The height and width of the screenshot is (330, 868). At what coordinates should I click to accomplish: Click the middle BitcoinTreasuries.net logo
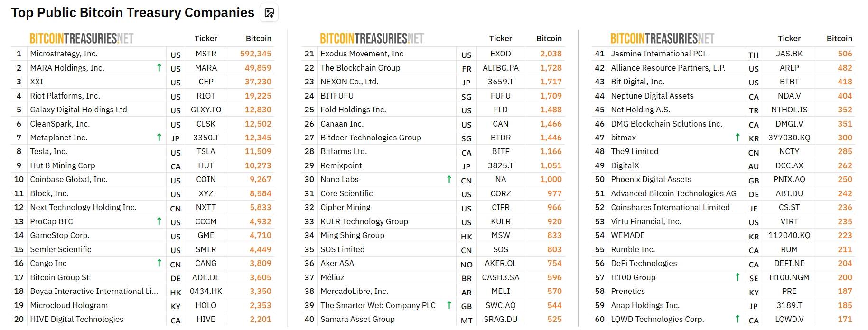click(x=372, y=38)
